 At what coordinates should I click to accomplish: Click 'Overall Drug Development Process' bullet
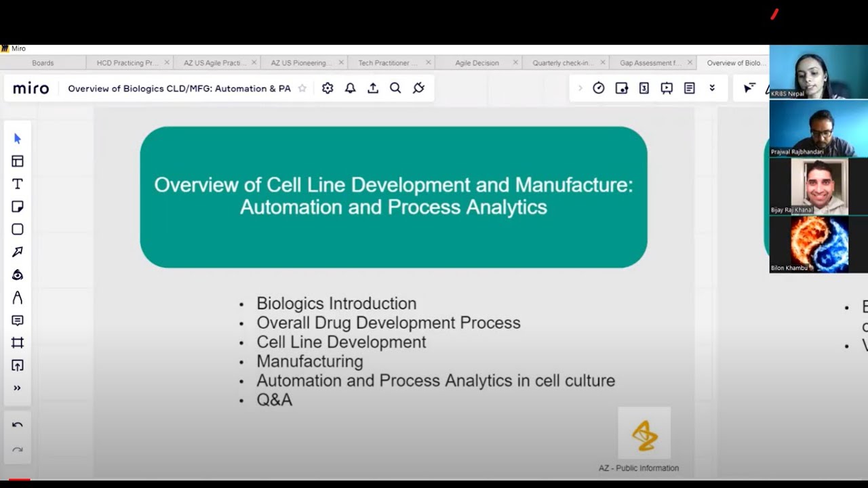pos(389,323)
